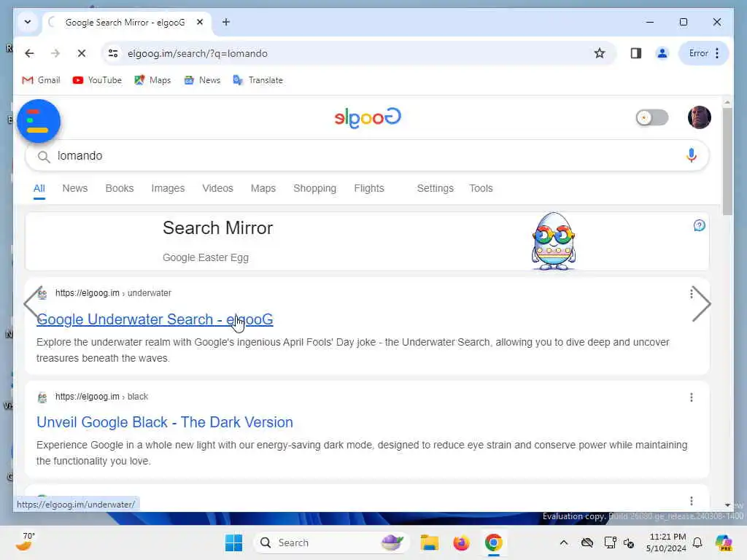View site information icon in address bar

113,53
